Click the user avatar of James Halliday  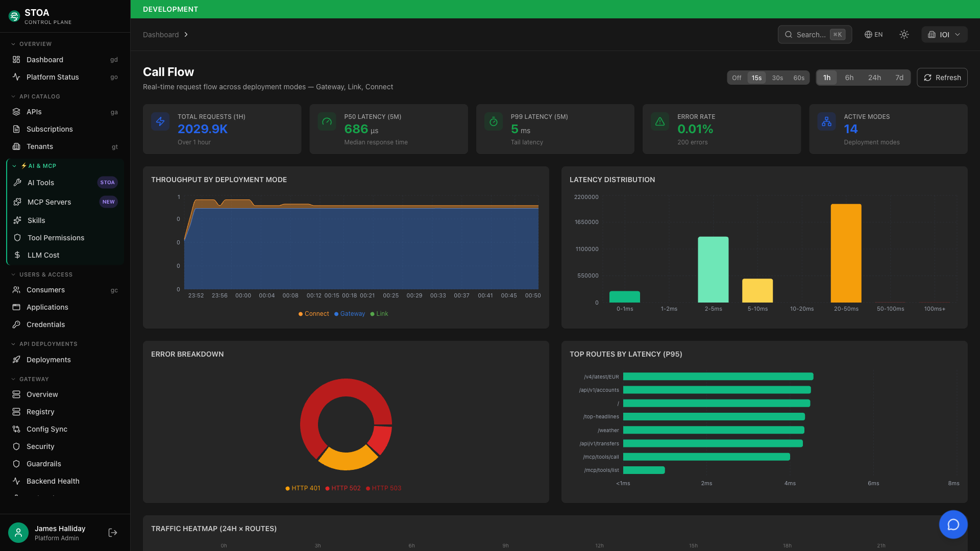tap(18, 533)
